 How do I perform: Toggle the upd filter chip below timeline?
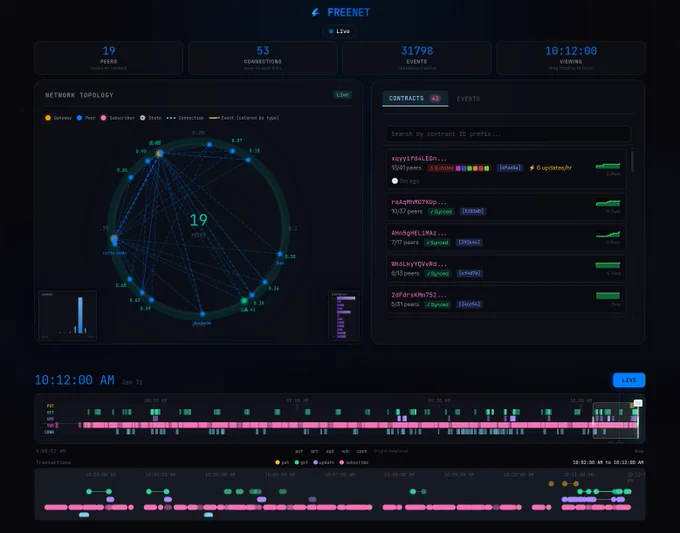coord(330,451)
